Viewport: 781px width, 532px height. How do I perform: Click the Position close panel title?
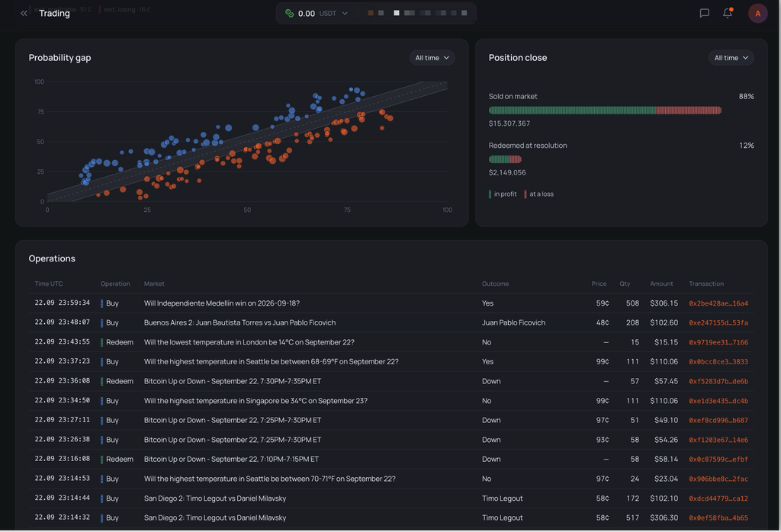click(518, 58)
